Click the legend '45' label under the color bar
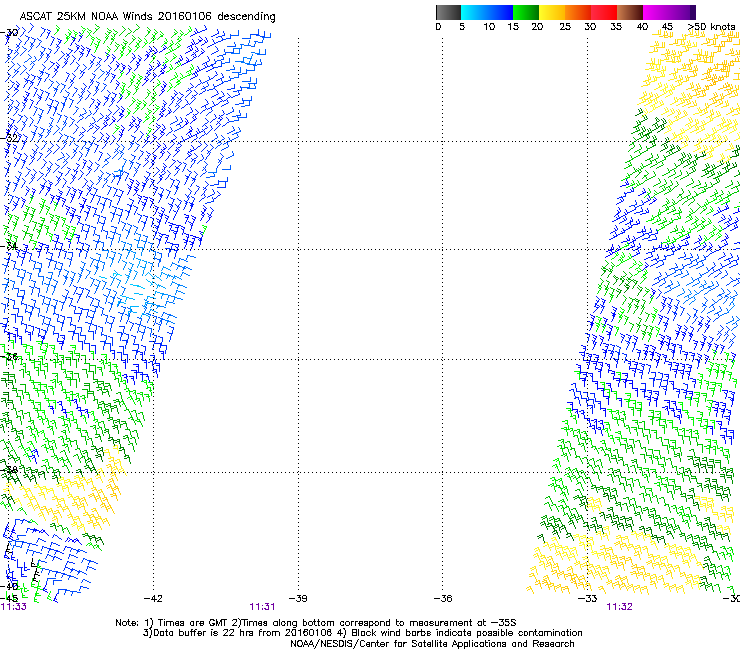The width and height of the screenshot is (740, 650). tap(667, 27)
